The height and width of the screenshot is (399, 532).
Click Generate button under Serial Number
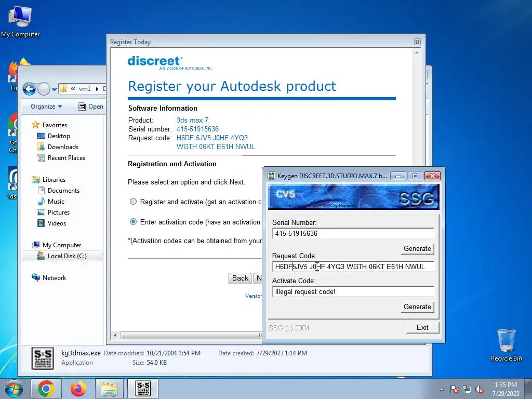coord(417,249)
